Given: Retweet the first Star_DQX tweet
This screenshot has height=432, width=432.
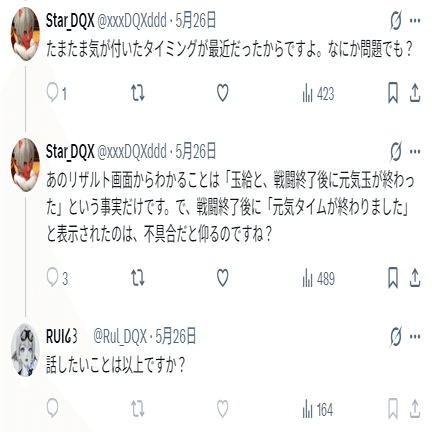Looking at the screenshot, I should (137, 93).
